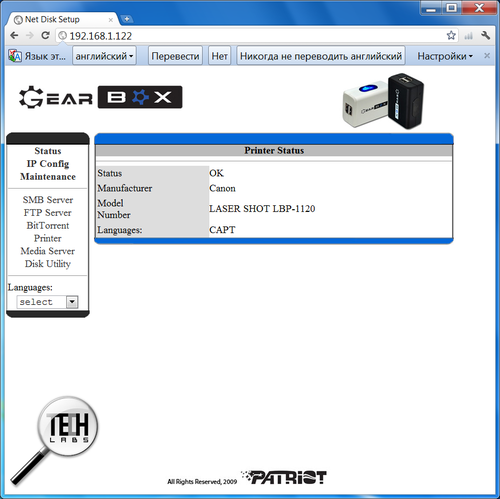Open the Languages select dropdown in the sidebar
The image size is (500, 499).
[x=48, y=302]
